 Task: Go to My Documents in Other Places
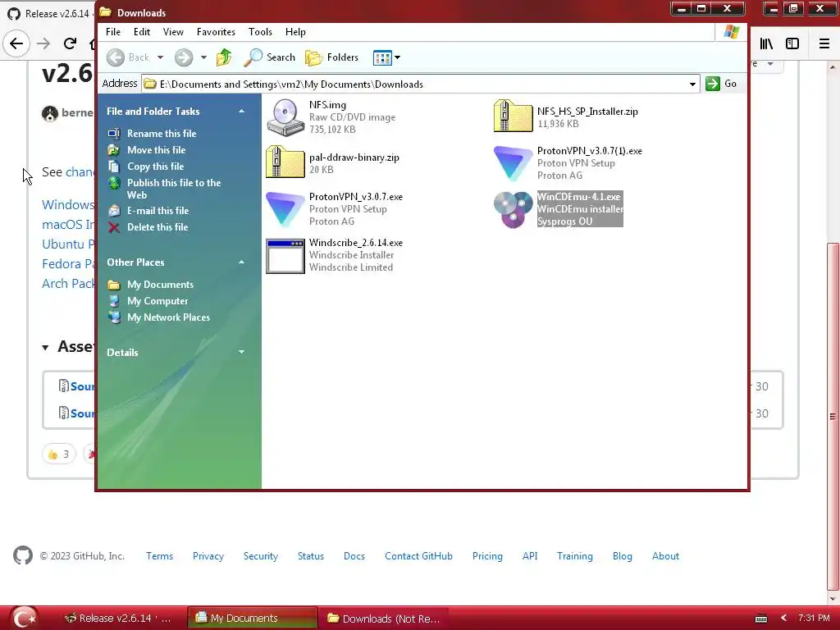(160, 285)
